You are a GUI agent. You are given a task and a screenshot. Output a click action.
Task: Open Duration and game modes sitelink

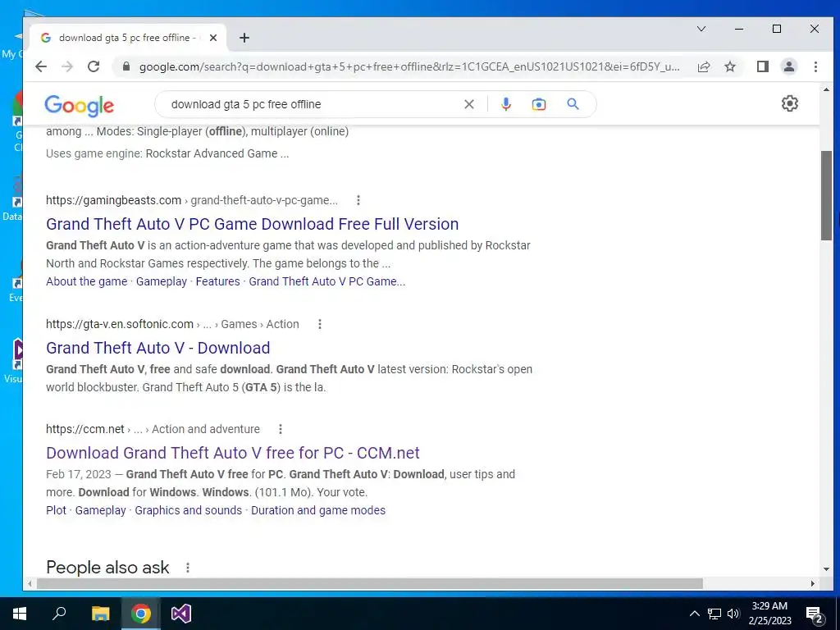click(x=318, y=510)
